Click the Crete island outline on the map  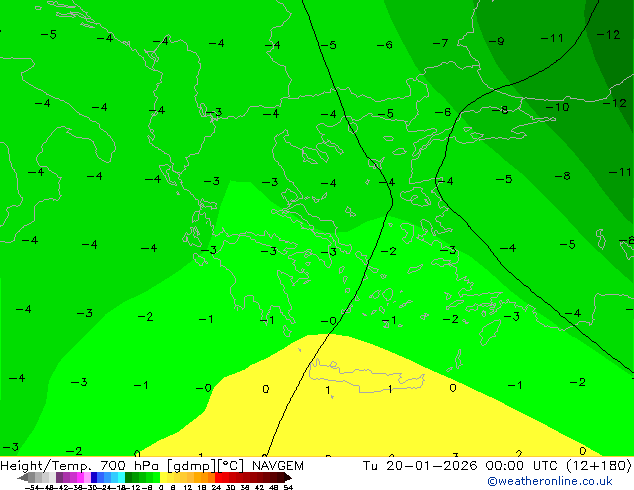(367, 376)
